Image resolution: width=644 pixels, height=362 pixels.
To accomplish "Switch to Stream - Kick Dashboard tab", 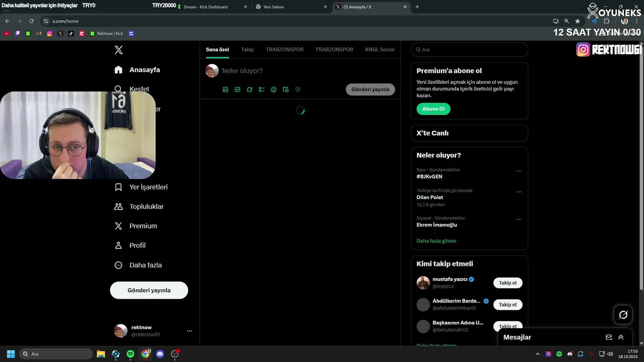I will click(x=211, y=7).
